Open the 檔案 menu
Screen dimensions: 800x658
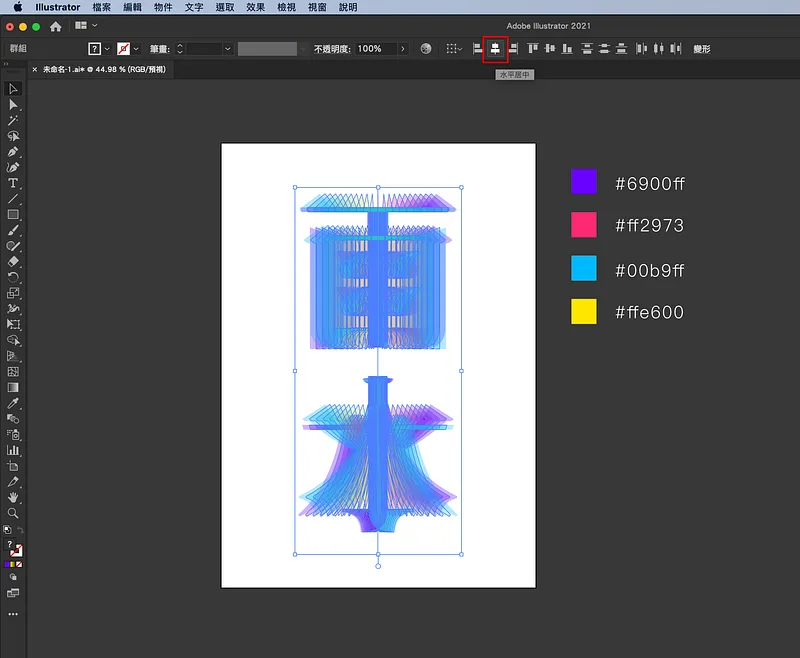(x=102, y=7)
